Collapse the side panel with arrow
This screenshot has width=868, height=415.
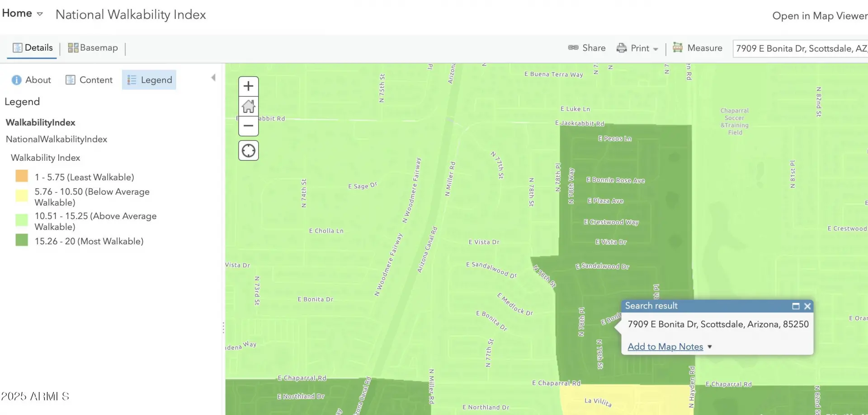213,78
